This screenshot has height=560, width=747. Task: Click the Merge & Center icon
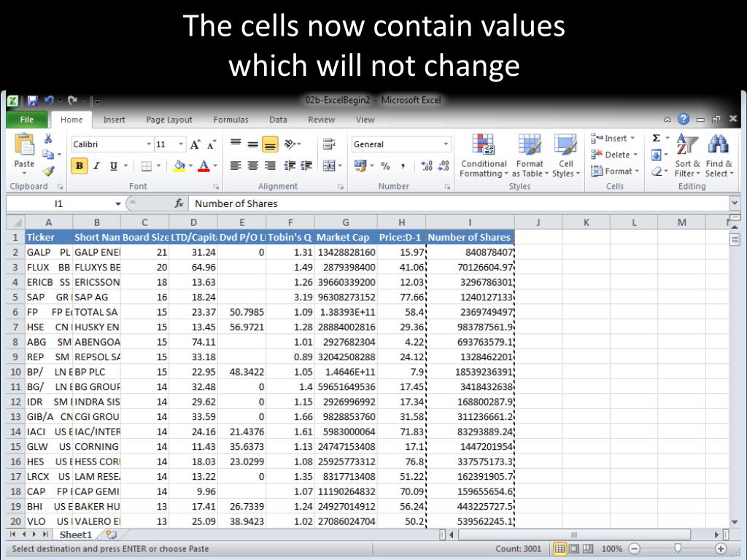[329, 166]
